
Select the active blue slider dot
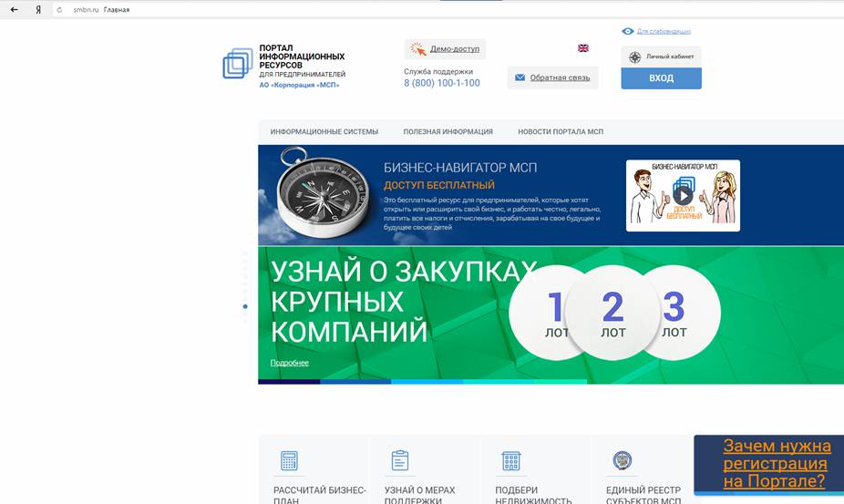pyautogui.click(x=245, y=306)
